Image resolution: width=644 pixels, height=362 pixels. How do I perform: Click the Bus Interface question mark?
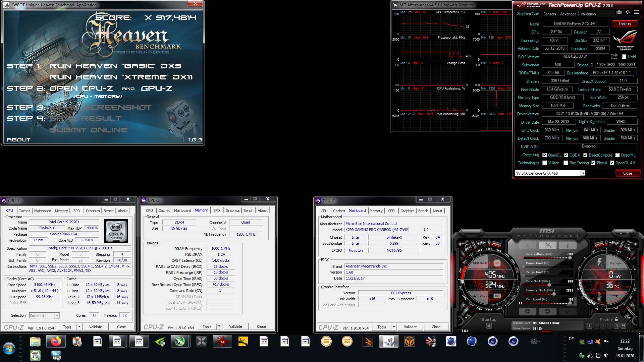(636, 73)
